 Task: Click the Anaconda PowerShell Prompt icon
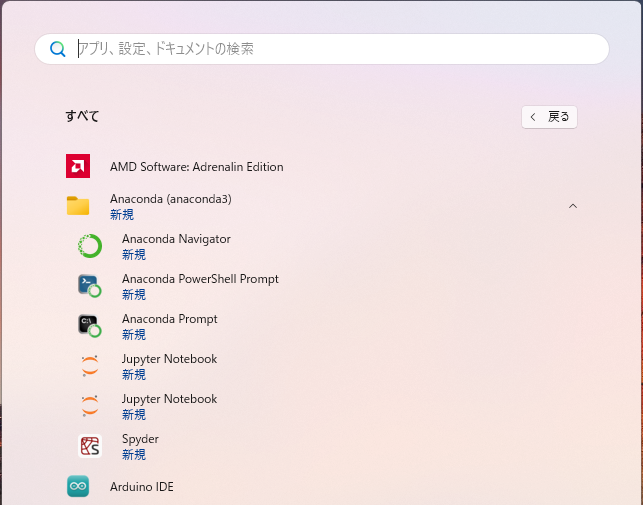(90, 286)
